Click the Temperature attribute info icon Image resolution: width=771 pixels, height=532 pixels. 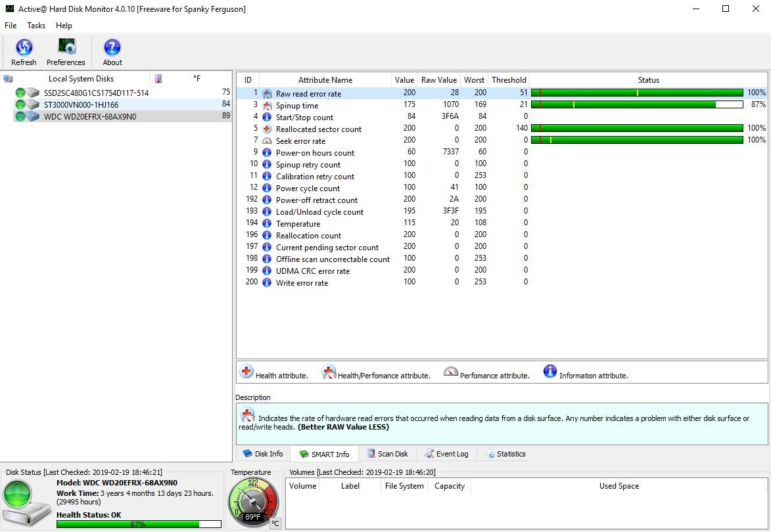267,223
